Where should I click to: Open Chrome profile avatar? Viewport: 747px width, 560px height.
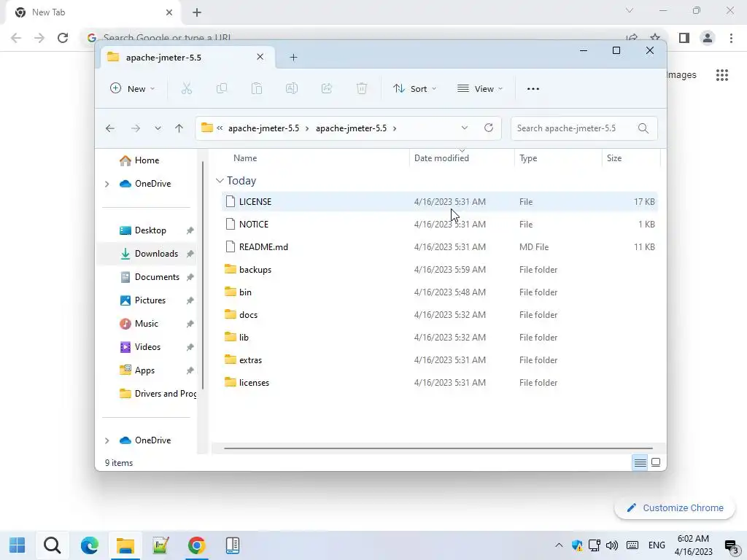point(708,38)
